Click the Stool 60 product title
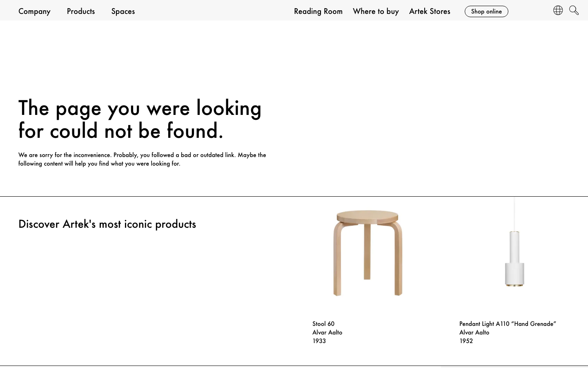 tap(323, 324)
